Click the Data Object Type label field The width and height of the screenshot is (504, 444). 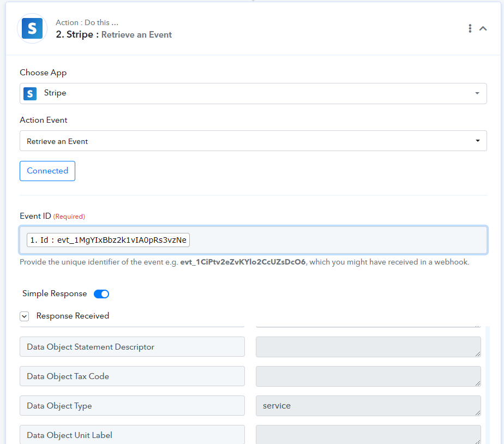pyautogui.click(x=132, y=405)
